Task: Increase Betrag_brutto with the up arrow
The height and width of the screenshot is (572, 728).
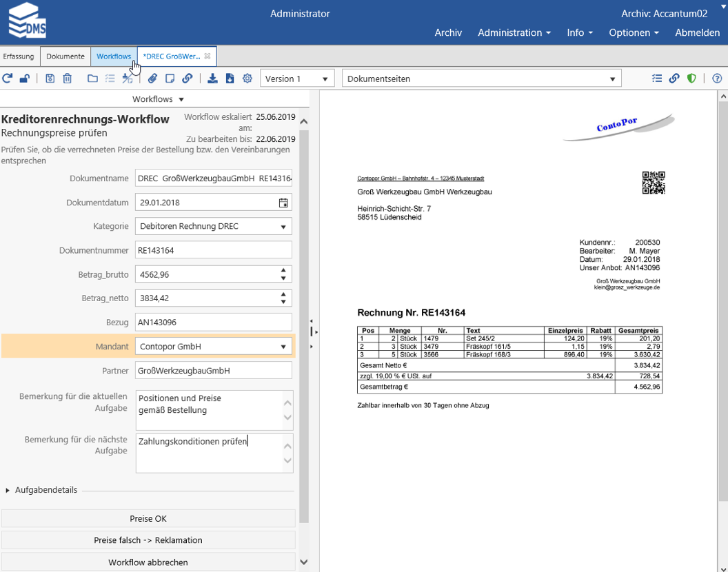Action: click(x=283, y=270)
